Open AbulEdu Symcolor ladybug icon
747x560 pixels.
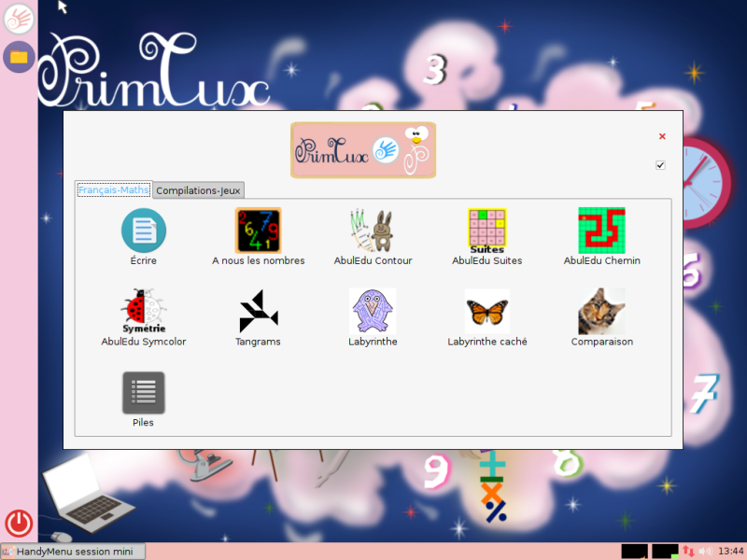[x=144, y=312]
